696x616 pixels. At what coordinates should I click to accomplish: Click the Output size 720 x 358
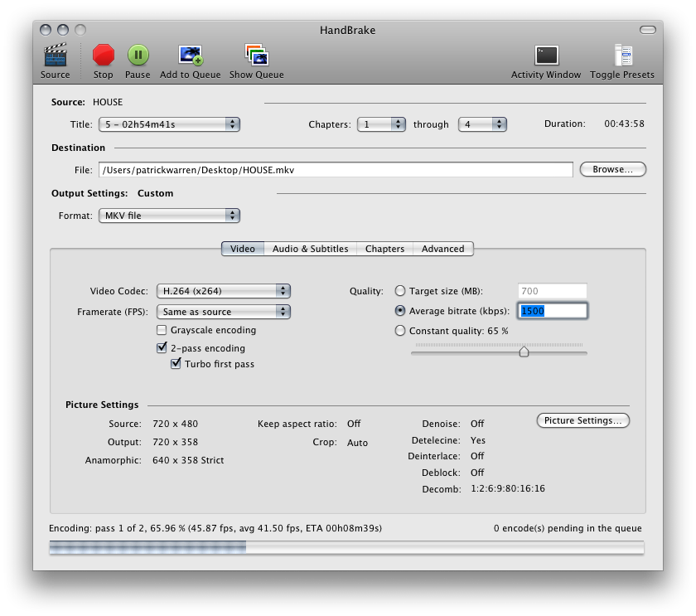pos(176,442)
